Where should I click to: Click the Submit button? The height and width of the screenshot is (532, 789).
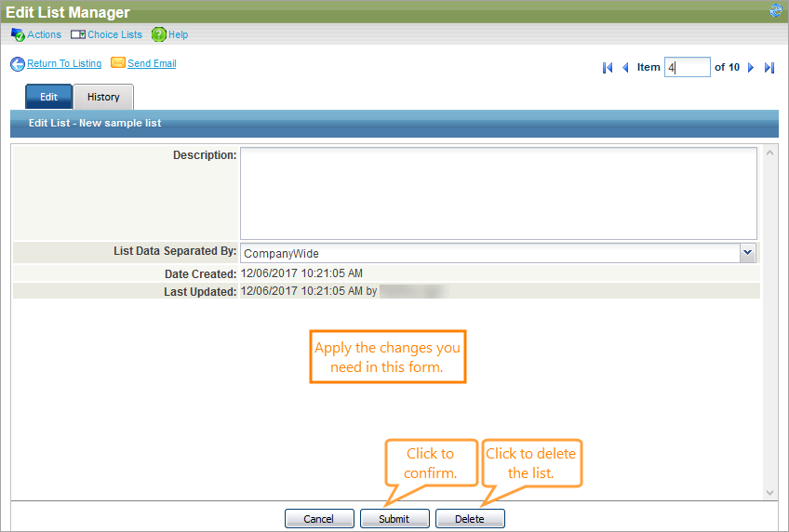click(x=394, y=518)
